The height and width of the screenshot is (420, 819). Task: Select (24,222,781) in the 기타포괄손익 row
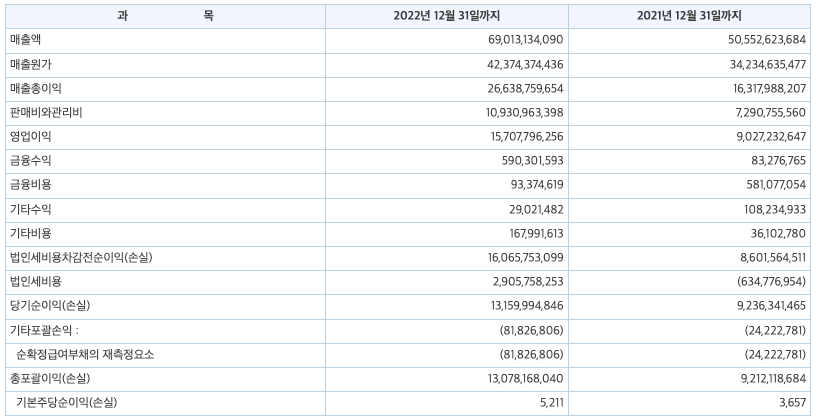click(775, 330)
